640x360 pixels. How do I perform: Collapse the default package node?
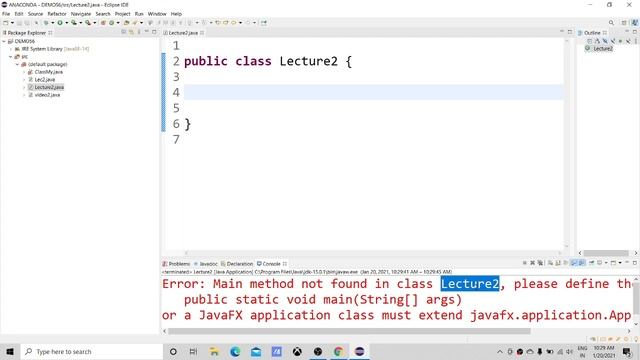pyautogui.click(x=18, y=64)
